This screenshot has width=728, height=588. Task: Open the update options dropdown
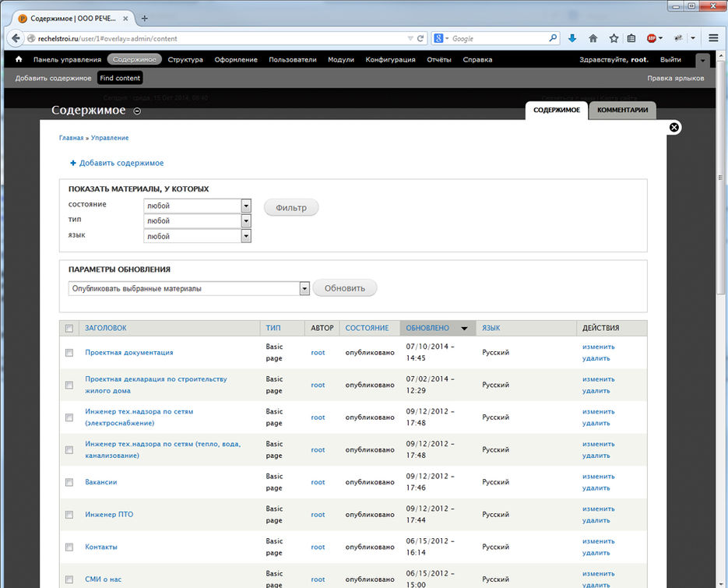coord(188,288)
